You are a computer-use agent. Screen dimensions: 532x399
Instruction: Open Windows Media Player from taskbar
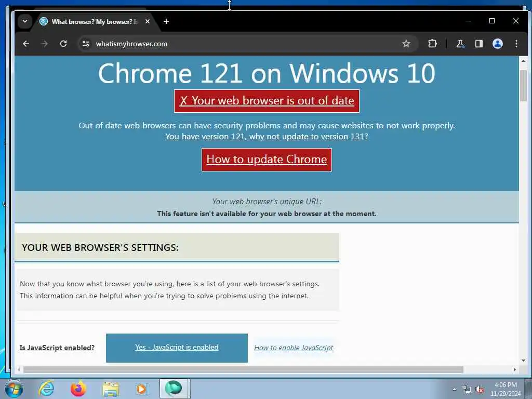(x=142, y=389)
